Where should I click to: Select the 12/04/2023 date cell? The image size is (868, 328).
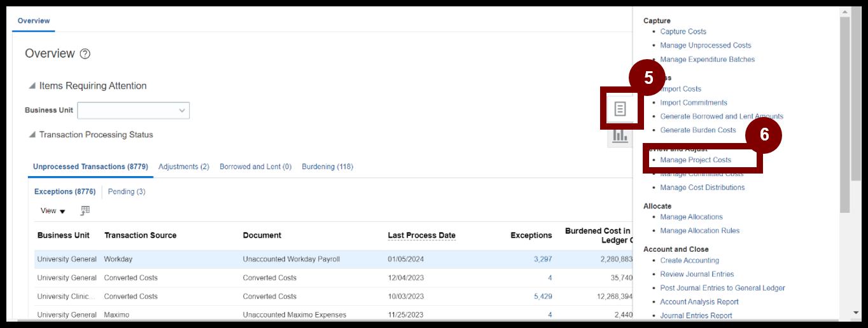click(x=406, y=278)
